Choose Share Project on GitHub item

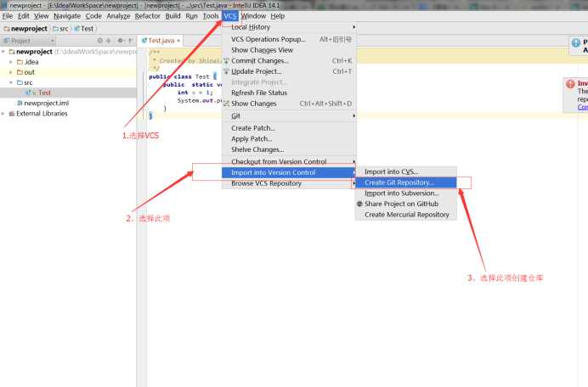406,205
